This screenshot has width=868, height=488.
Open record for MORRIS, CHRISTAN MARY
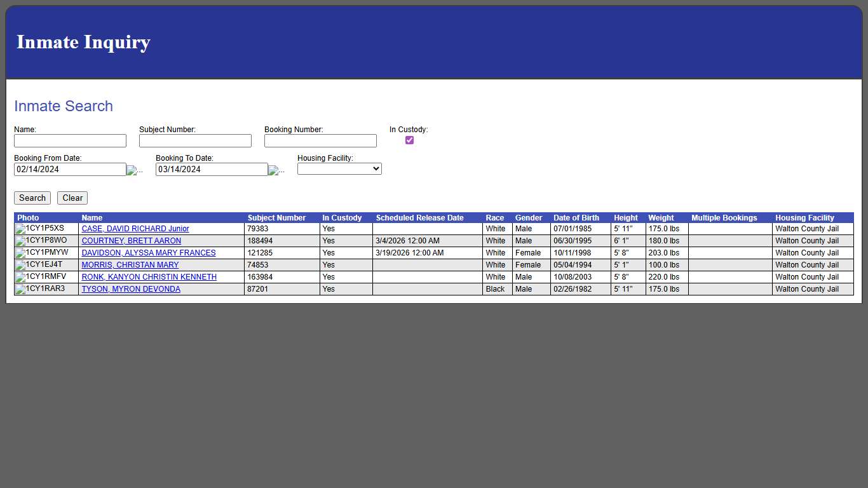point(130,265)
